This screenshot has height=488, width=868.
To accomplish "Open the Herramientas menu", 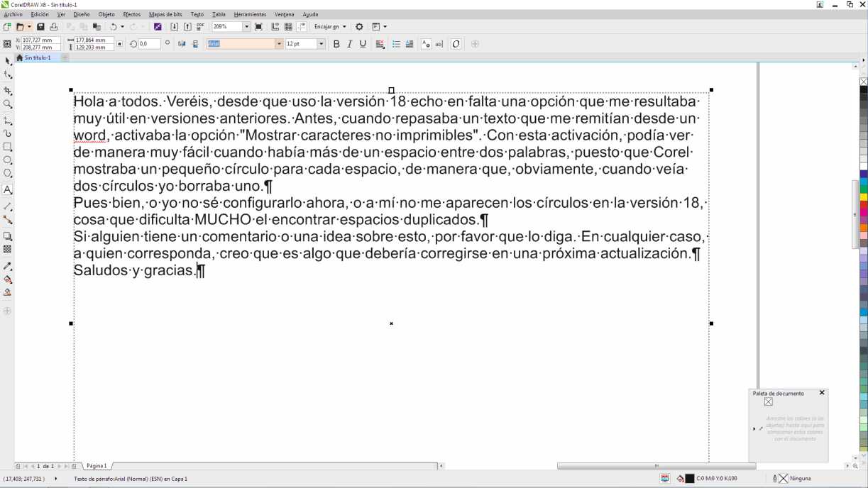I will 250,14.
